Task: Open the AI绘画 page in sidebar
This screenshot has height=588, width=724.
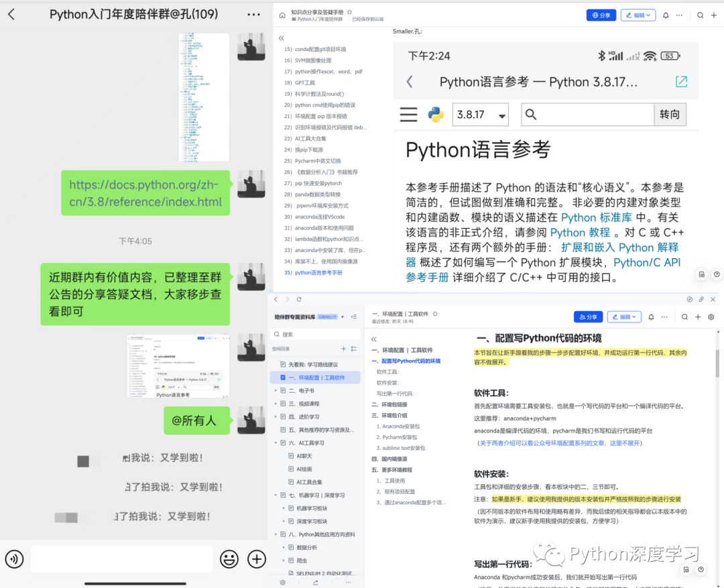Action: 304,469
